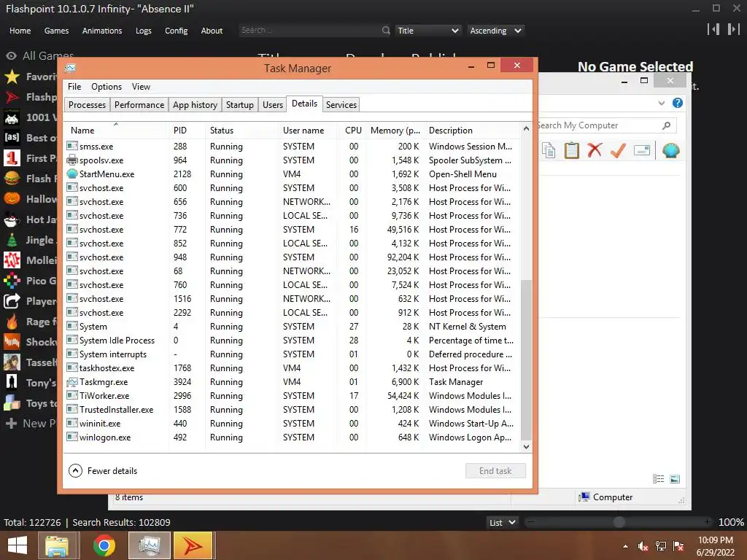Select the System Idle Process row
The height and width of the screenshot is (560, 747).
point(292,341)
